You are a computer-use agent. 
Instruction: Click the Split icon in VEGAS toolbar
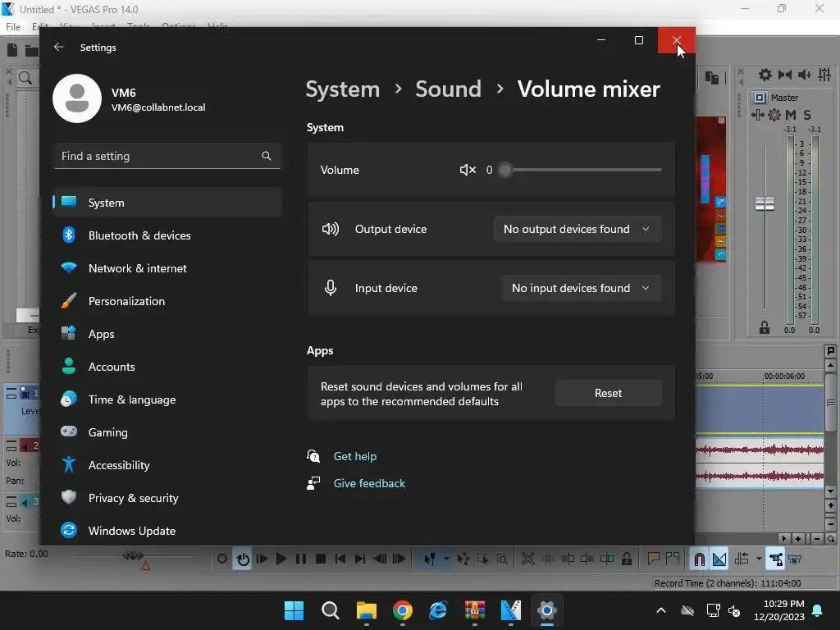607,559
